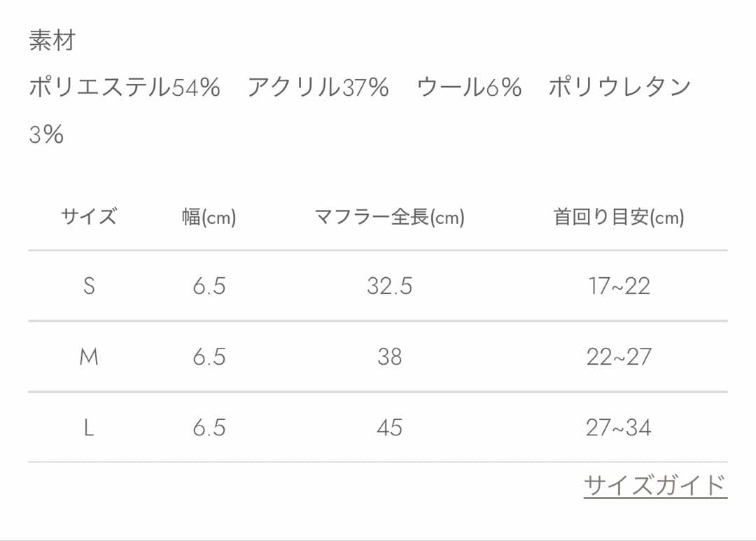Click the アクリル37% material text
Image resolution: width=756 pixels, height=541 pixels.
coord(318,87)
